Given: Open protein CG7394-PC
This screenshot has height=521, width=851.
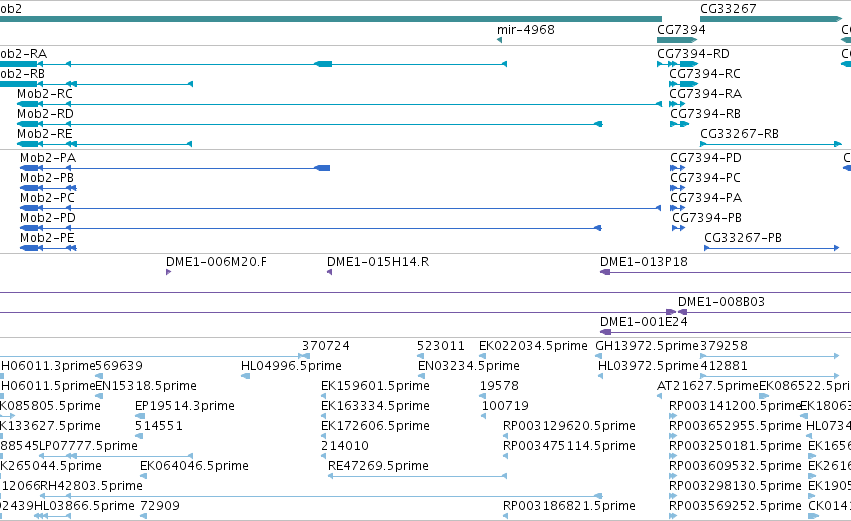Looking at the screenshot, I should pos(705,177).
